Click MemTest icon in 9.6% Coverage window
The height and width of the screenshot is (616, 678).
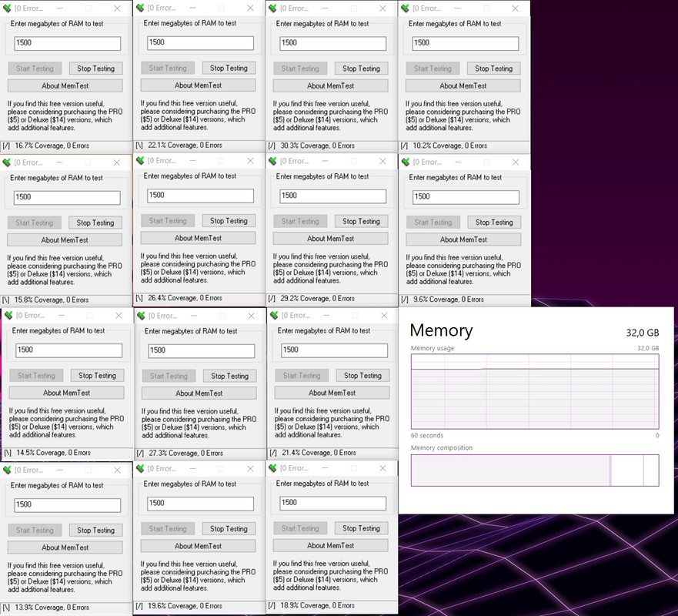tap(406, 162)
